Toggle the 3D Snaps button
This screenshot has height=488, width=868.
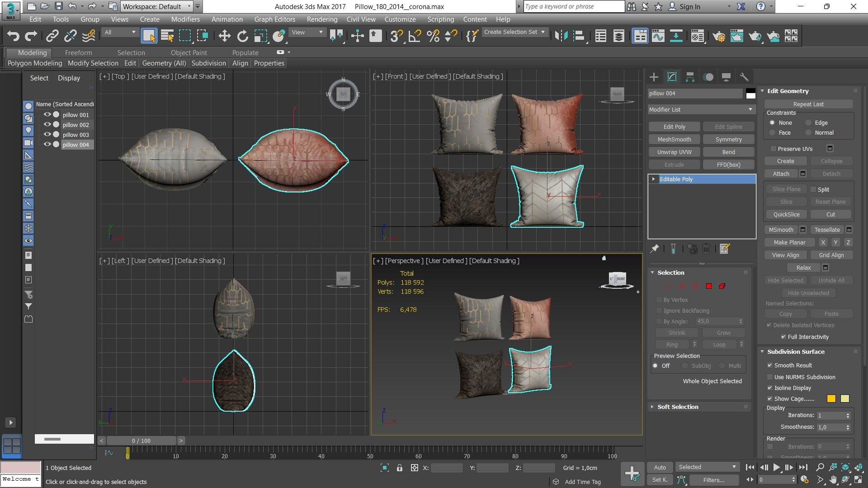[x=396, y=36]
